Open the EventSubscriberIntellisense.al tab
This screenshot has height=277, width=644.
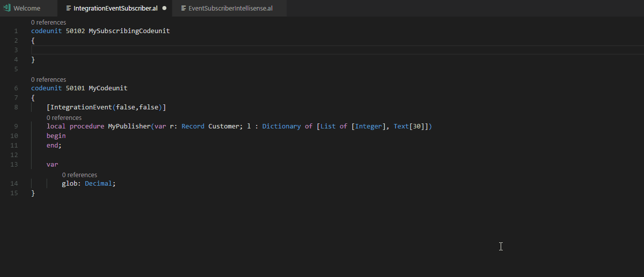coord(230,9)
